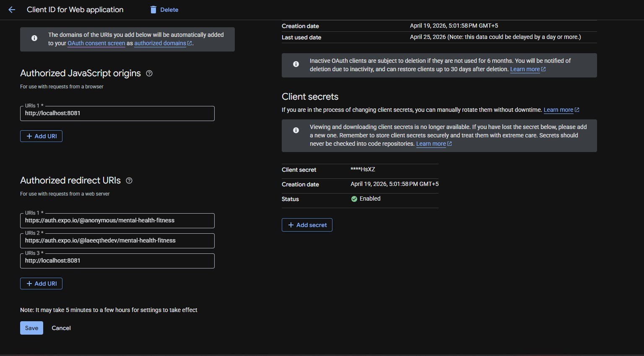This screenshot has width=644, height=356.
Task: Go back using the left arrow icon
Action: point(12,10)
